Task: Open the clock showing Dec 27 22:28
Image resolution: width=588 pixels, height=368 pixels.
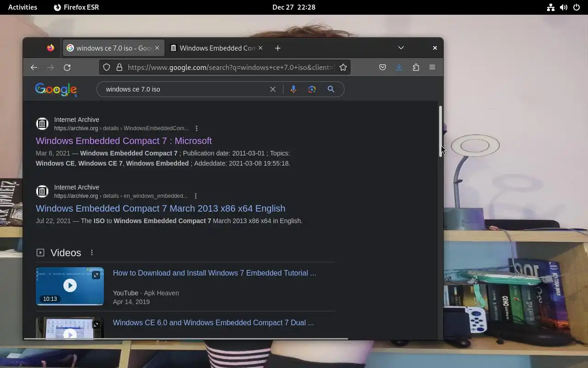Action: point(294,7)
